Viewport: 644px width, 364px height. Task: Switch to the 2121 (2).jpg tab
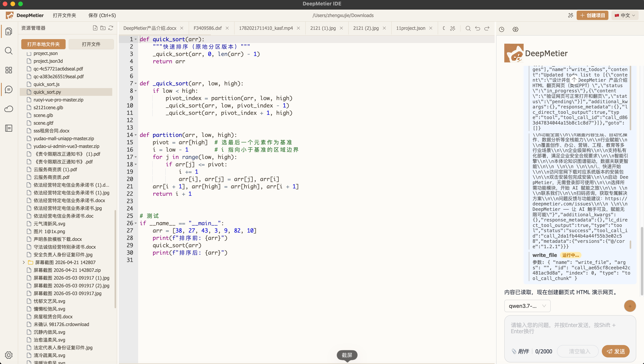366,28
